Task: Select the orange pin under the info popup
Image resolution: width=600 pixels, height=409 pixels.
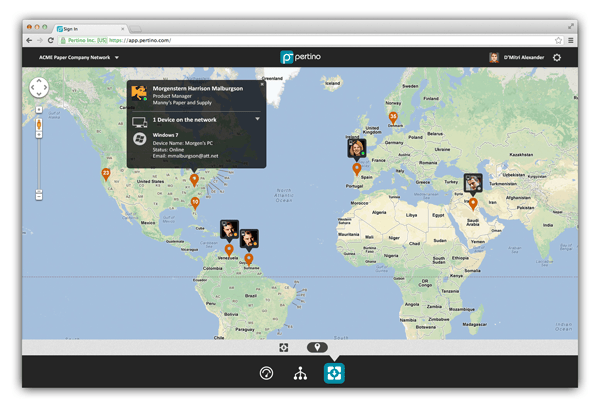Action: (x=194, y=180)
